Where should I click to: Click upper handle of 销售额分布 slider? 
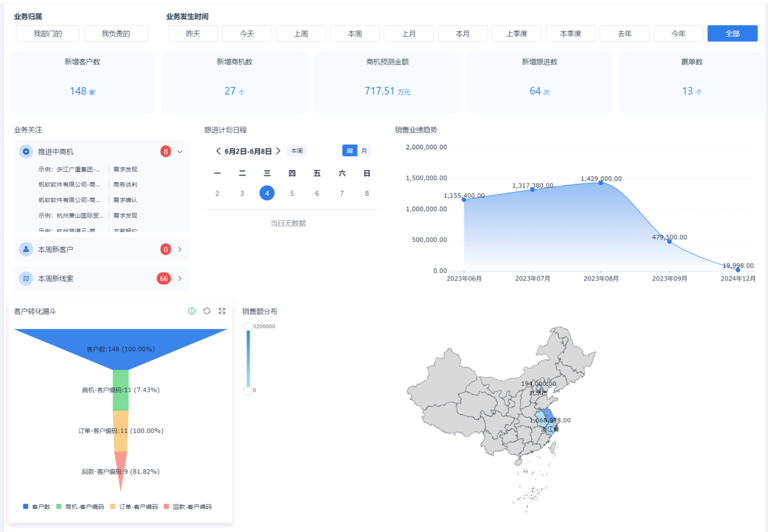click(x=248, y=326)
